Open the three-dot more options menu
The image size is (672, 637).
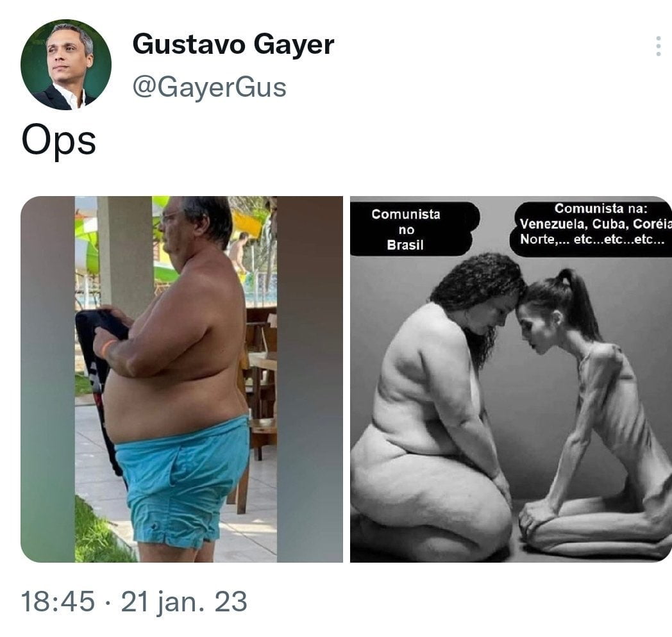pyautogui.click(x=659, y=46)
